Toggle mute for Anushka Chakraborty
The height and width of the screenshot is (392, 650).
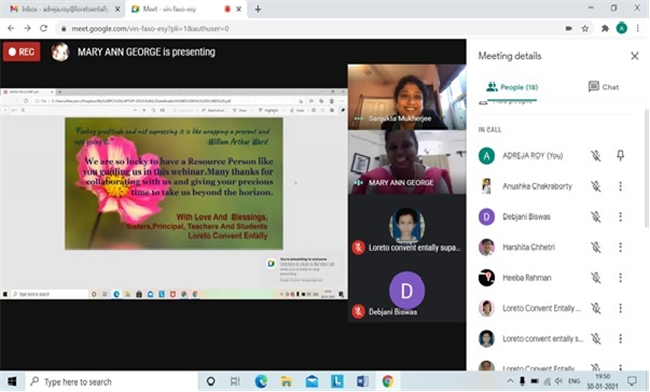tap(596, 186)
